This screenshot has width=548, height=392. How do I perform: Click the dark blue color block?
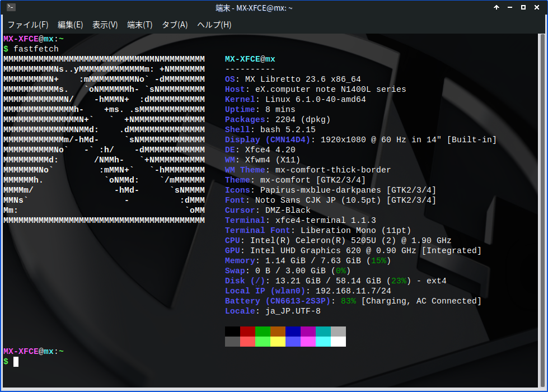tap(293, 332)
